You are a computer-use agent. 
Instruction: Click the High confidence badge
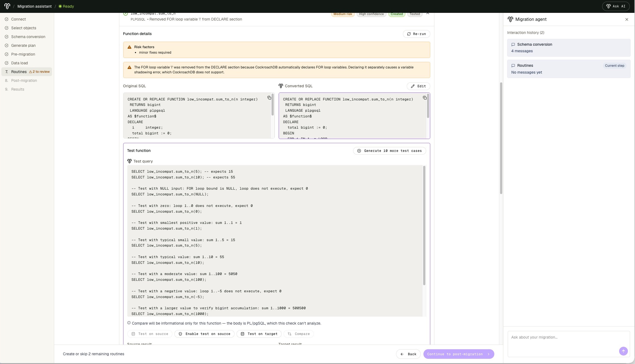(x=371, y=14)
